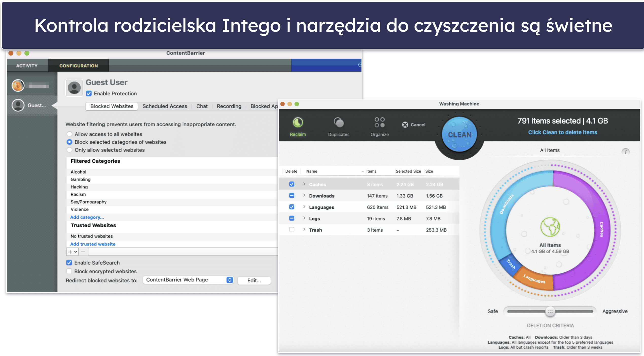
Task: Enable Block encrypted websites checkbox
Action: coord(69,271)
